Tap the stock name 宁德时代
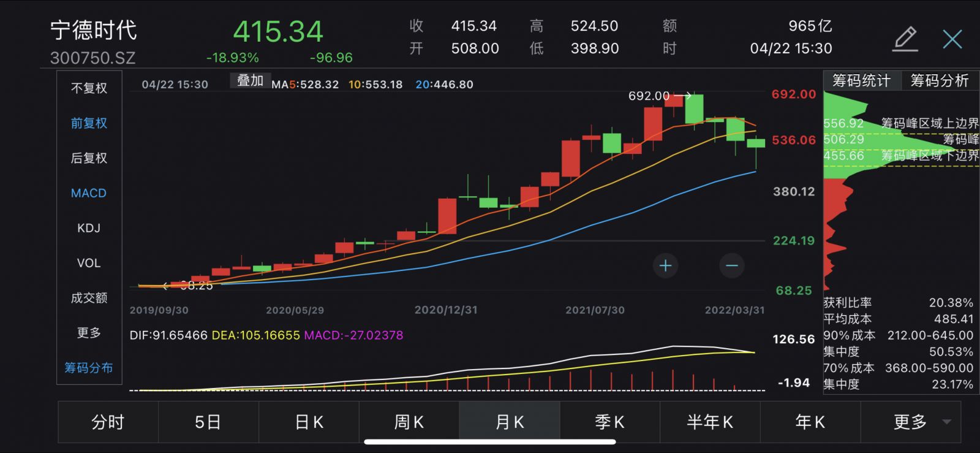The height and width of the screenshot is (453, 980). coord(94,30)
